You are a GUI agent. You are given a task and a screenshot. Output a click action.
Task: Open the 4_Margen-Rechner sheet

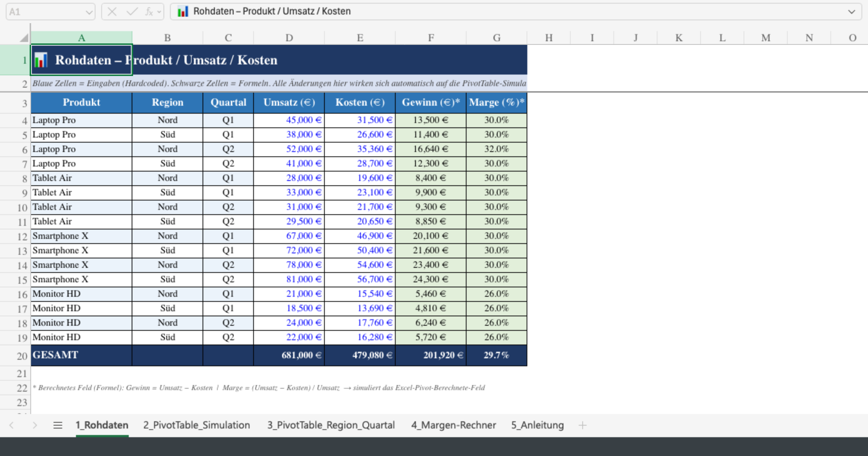pyautogui.click(x=454, y=425)
